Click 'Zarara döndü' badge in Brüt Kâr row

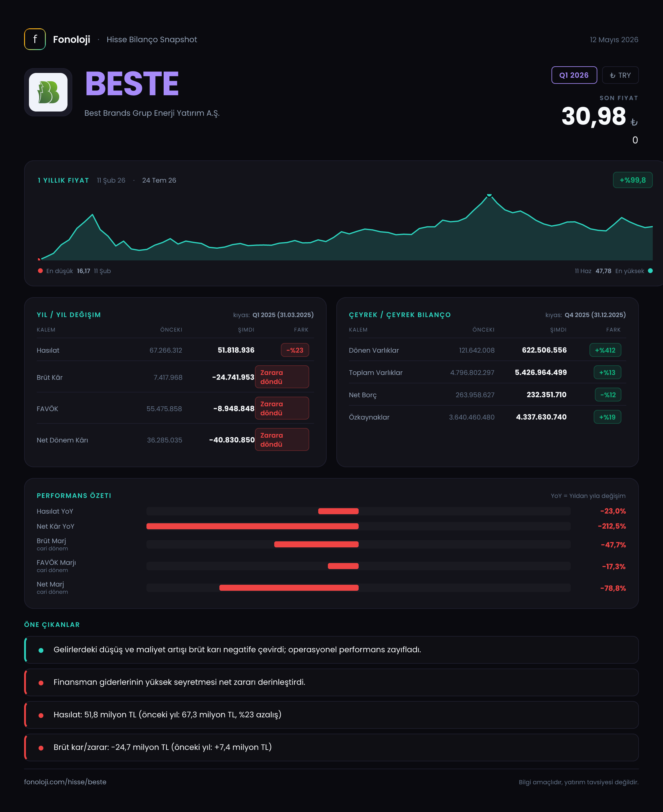[282, 377]
